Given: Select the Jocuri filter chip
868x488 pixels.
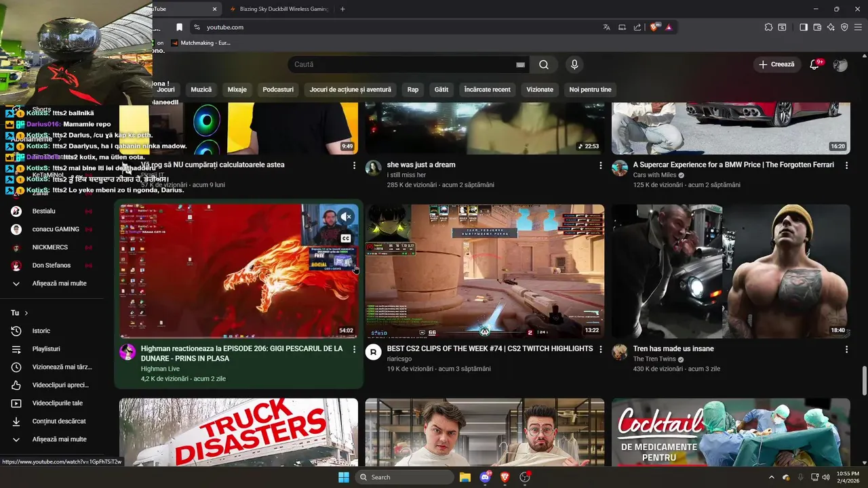Looking at the screenshot, I should [x=165, y=89].
